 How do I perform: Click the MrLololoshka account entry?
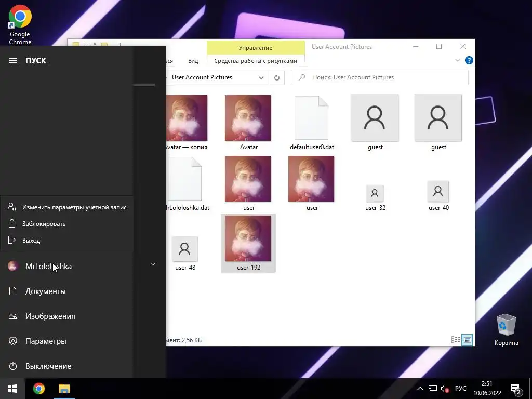point(48,267)
